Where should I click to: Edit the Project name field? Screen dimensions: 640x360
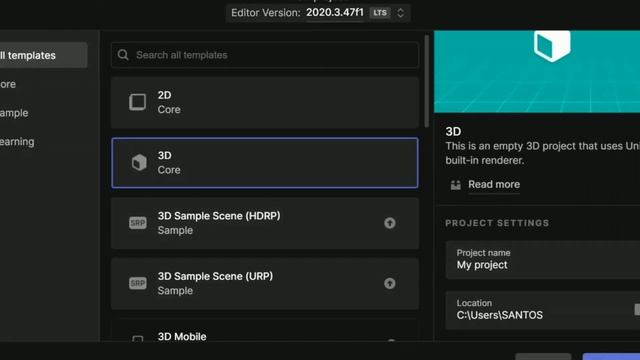coord(543,260)
